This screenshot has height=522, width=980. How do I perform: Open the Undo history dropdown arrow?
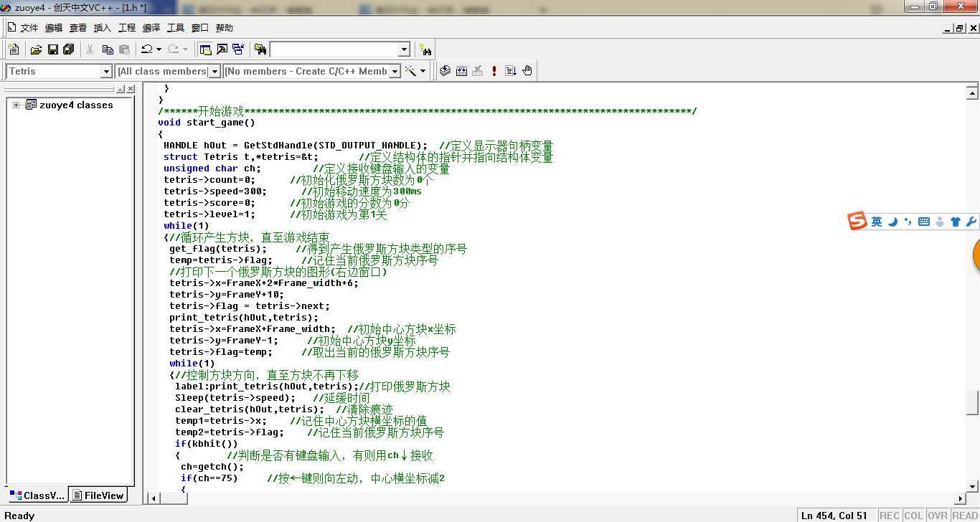click(159, 49)
